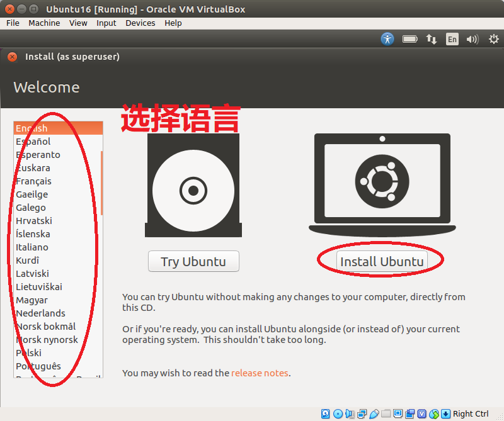
Task: Click the keyboard capture arrow icon
Action: coord(445,413)
